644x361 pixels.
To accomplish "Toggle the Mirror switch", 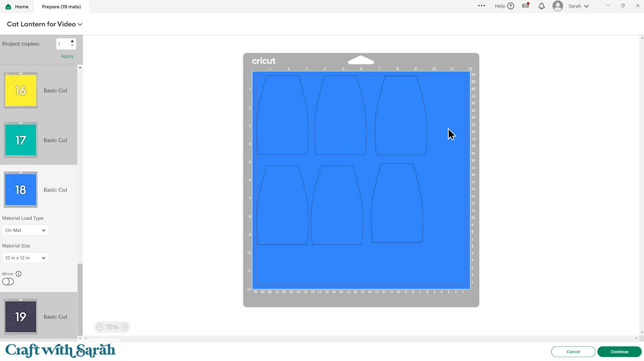I will pos(8,282).
